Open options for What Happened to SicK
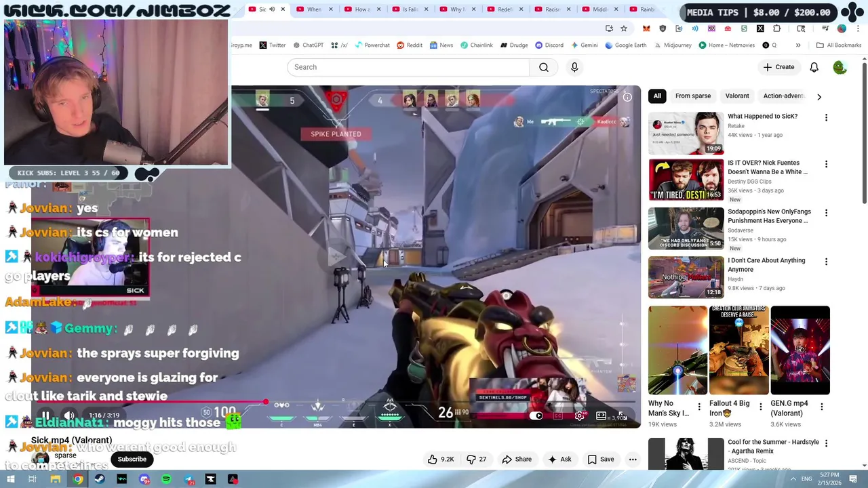 point(826,118)
